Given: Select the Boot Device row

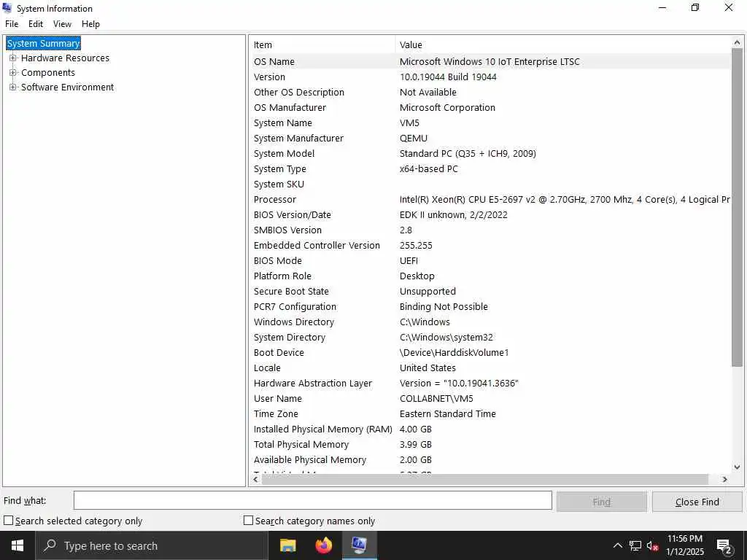Looking at the screenshot, I should click(x=490, y=352).
